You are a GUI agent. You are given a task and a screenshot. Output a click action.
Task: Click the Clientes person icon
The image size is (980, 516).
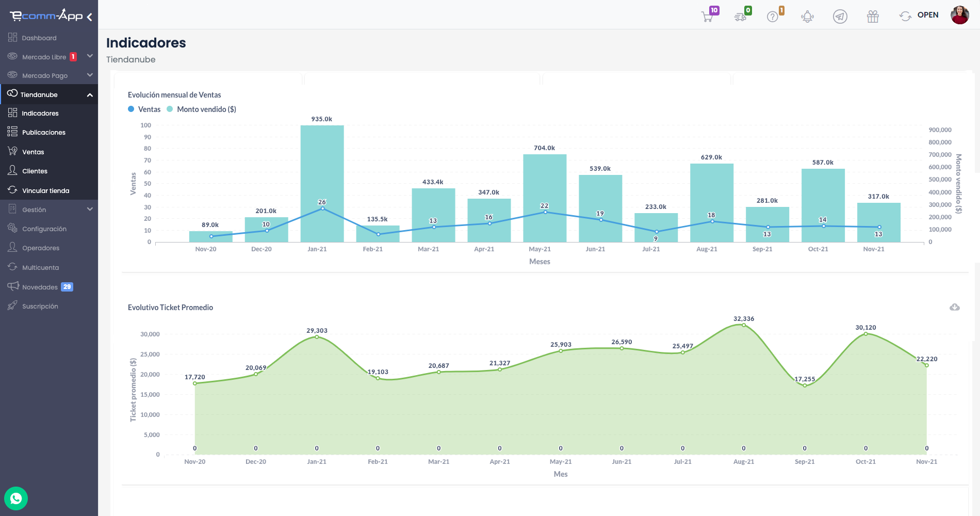click(12, 170)
